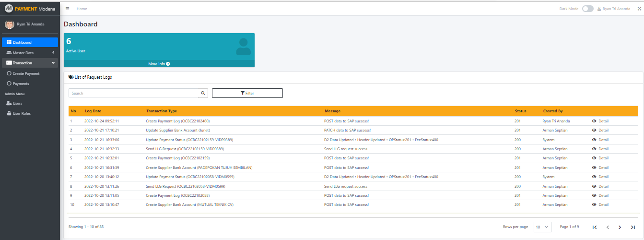Click the search magnifier icon
The image size is (644, 240).
(203, 93)
